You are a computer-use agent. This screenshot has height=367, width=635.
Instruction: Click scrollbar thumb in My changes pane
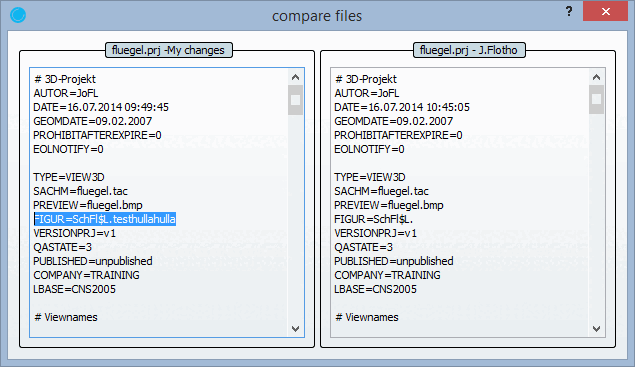point(295,100)
